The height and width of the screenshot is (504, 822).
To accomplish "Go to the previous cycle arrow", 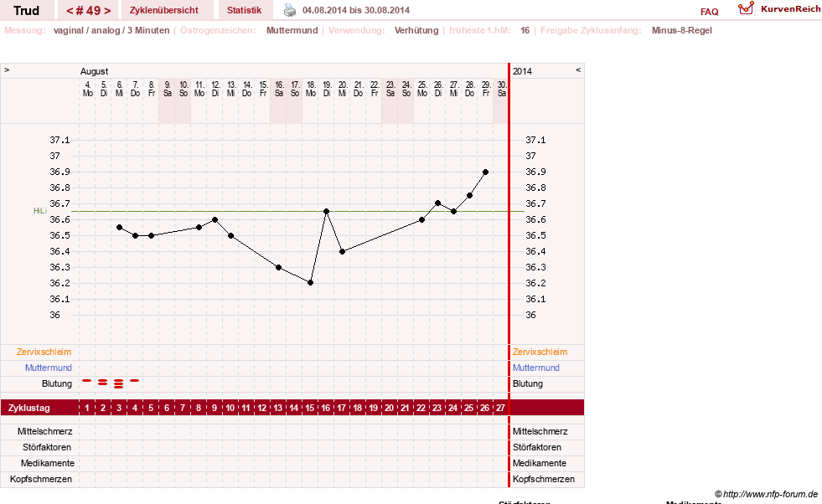I will click(x=70, y=11).
